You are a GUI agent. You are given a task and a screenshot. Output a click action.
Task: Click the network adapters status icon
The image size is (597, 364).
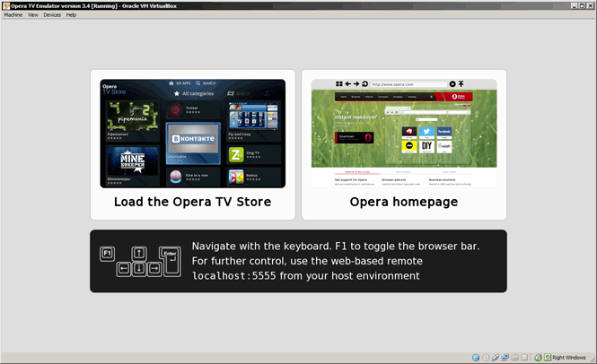(x=505, y=358)
